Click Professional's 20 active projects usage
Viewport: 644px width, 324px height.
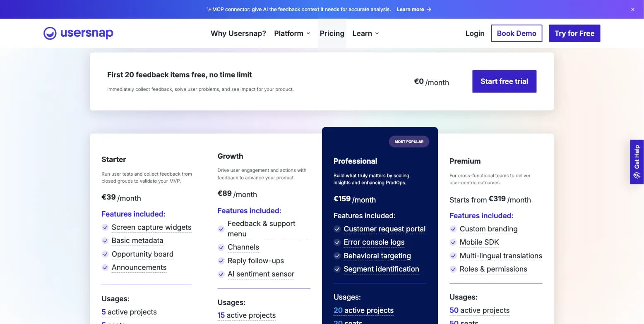[363, 310]
